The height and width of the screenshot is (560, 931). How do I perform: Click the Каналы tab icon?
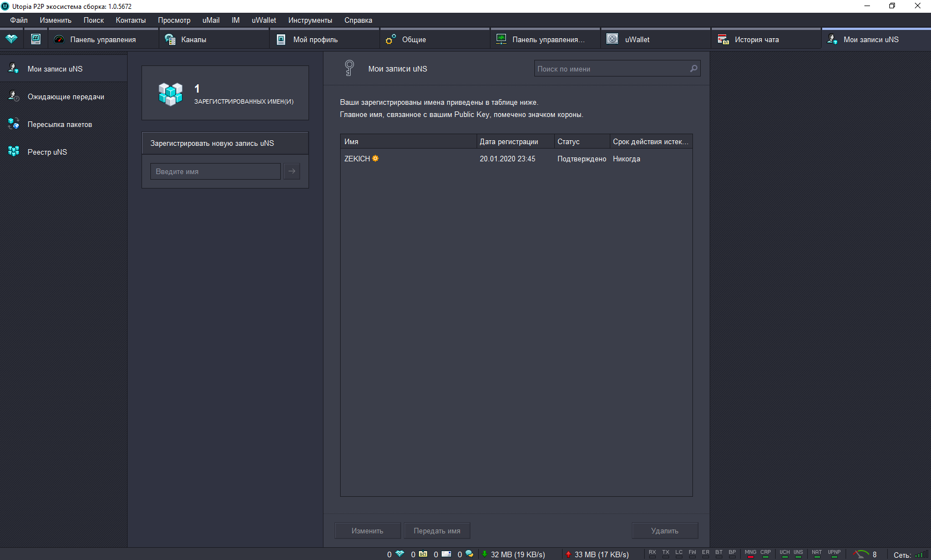(170, 39)
